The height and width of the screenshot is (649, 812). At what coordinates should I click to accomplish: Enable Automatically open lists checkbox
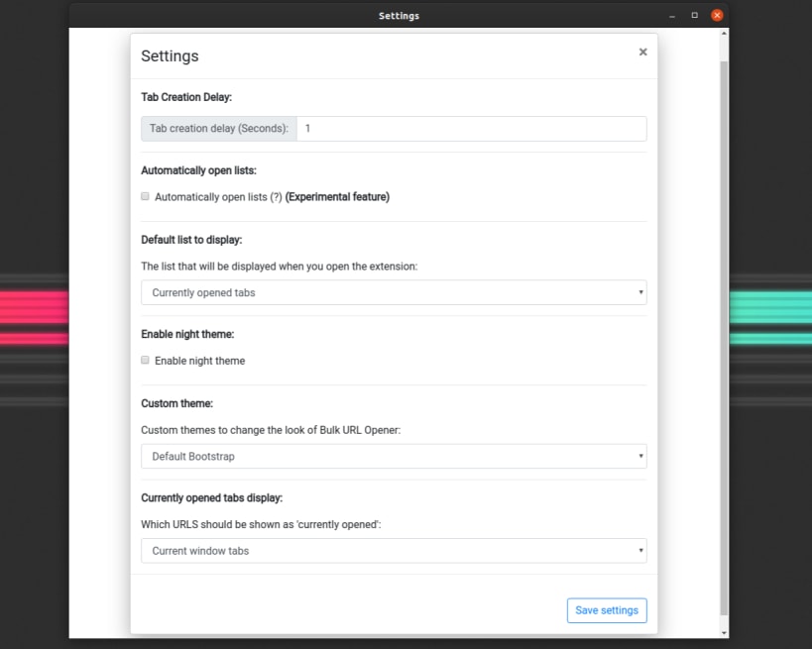(145, 196)
